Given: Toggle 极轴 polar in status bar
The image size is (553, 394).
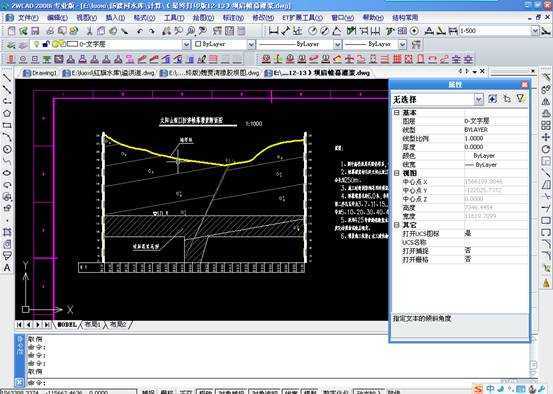Looking at the screenshot, I should (x=205, y=392).
